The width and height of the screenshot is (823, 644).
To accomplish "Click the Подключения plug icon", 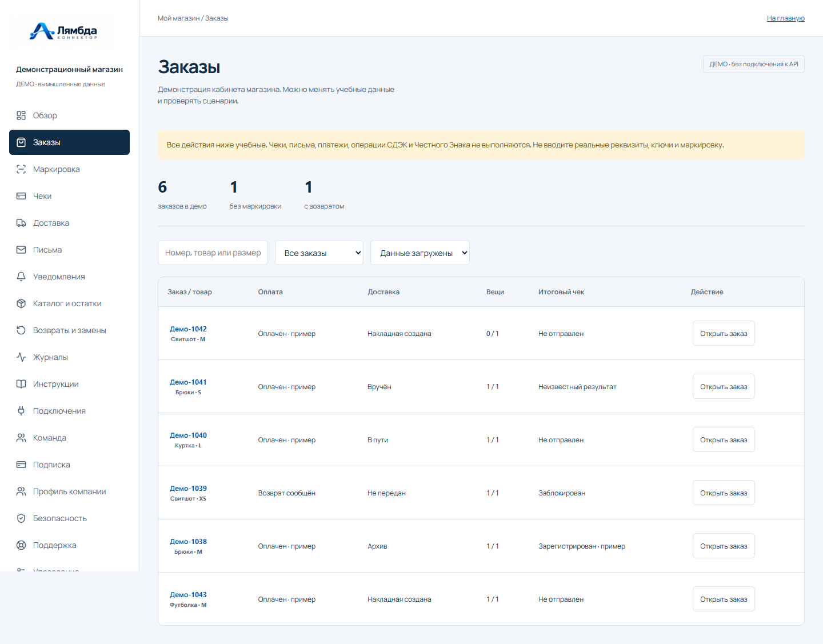I will pos(21,411).
